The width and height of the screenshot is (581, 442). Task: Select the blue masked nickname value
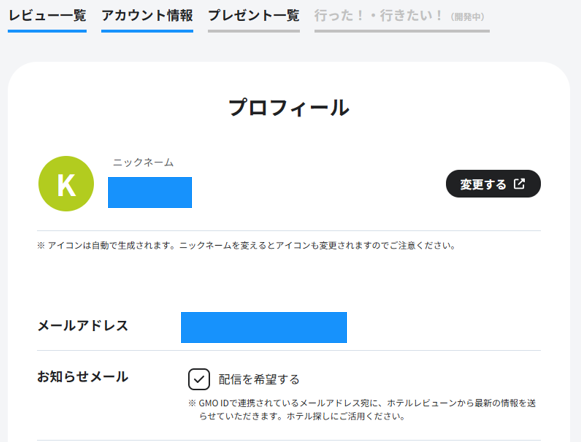click(x=150, y=192)
